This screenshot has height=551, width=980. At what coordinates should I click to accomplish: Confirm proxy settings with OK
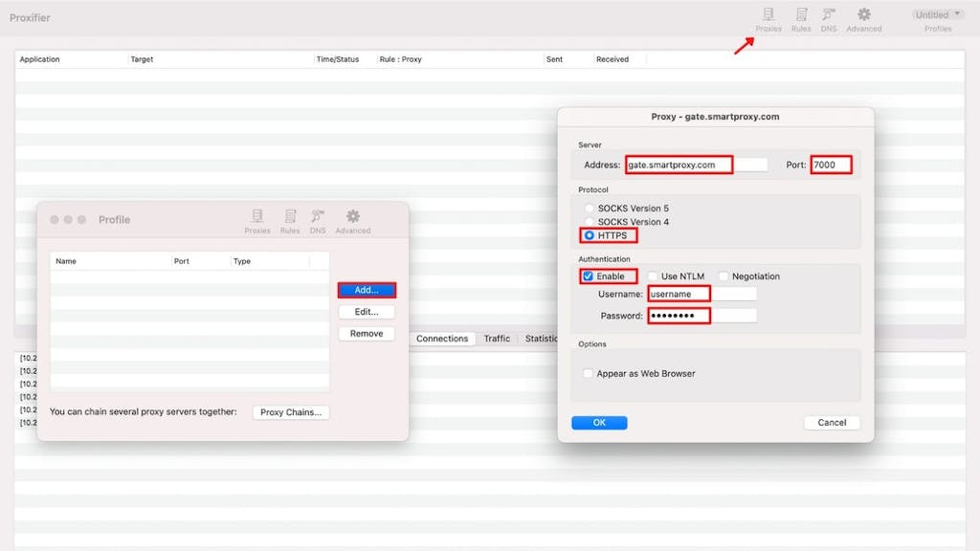point(599,423)
